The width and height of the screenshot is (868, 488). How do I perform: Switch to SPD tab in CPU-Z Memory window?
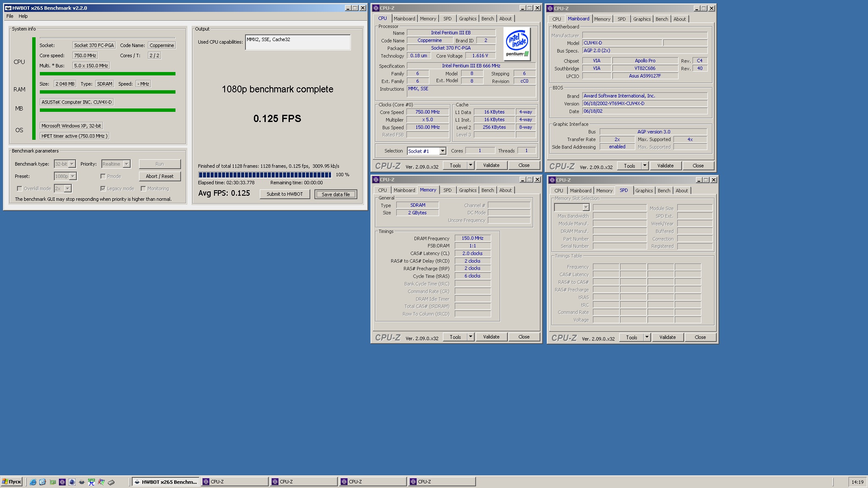click(x=448, y=190)
